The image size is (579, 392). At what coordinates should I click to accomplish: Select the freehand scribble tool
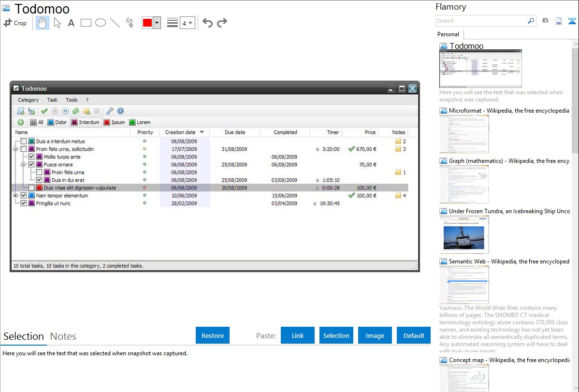130,23
